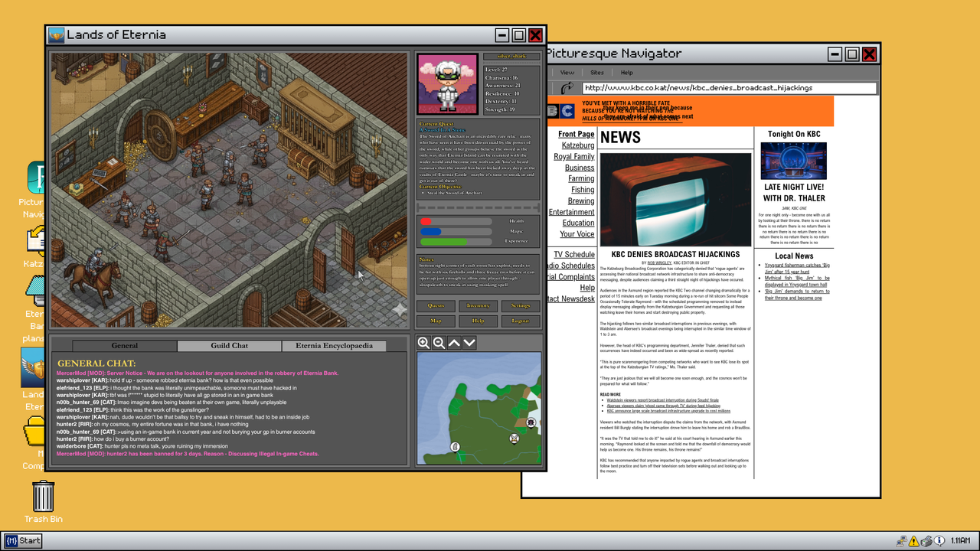
Task: Click the silver_shark player name label
Action: [x=511, y=57]
